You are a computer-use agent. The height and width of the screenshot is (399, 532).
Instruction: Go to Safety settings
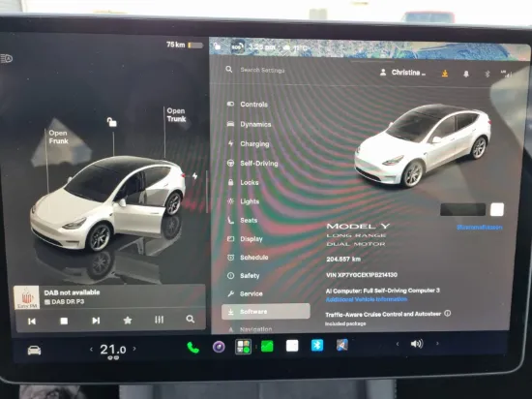[250, 276]
